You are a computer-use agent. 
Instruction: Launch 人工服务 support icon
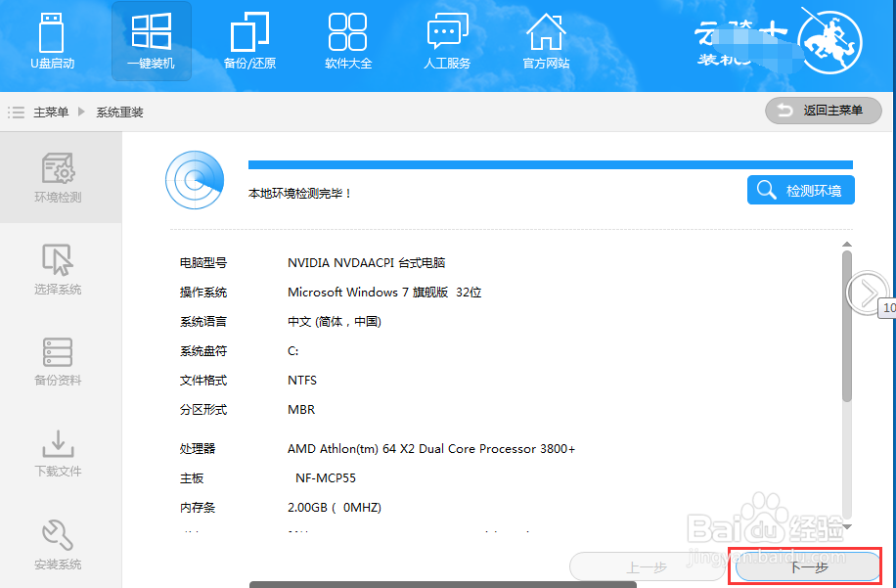tap(447, 41)
